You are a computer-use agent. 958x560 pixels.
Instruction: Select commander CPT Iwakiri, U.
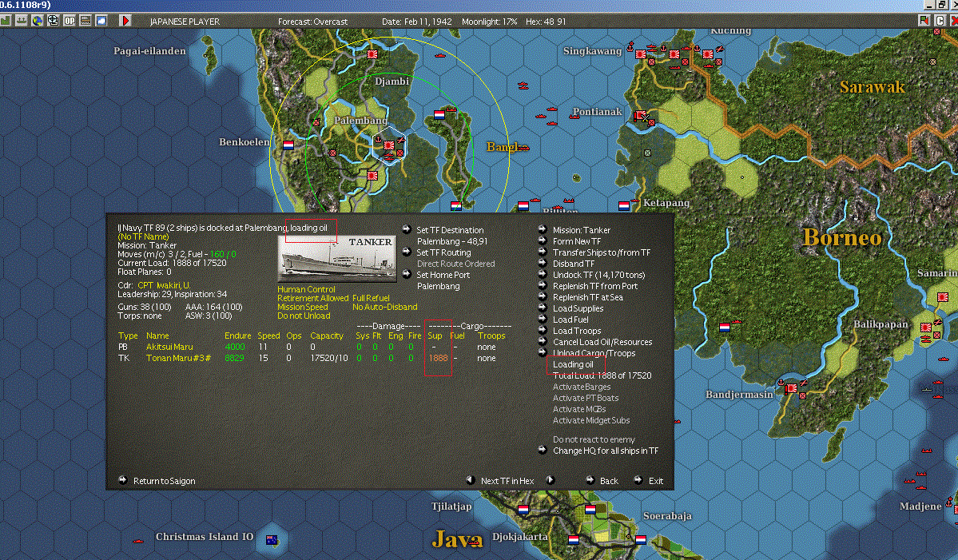click(x=164, y=285)
